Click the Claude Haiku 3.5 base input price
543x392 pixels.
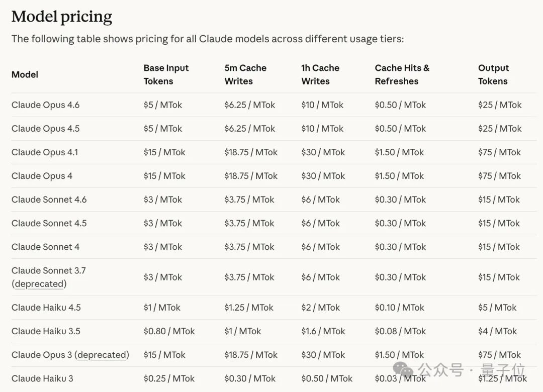pos(169,331)
